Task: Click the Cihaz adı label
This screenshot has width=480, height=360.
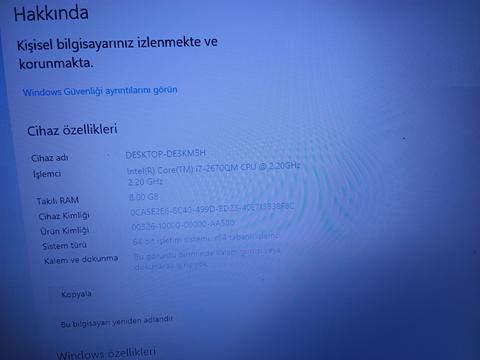Action: point(50,157)
